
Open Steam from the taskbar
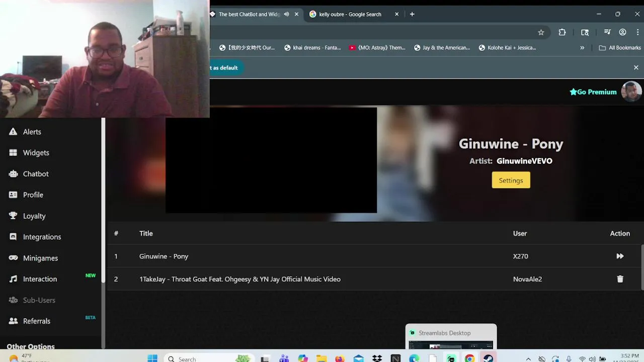click(x=488, y=358)
